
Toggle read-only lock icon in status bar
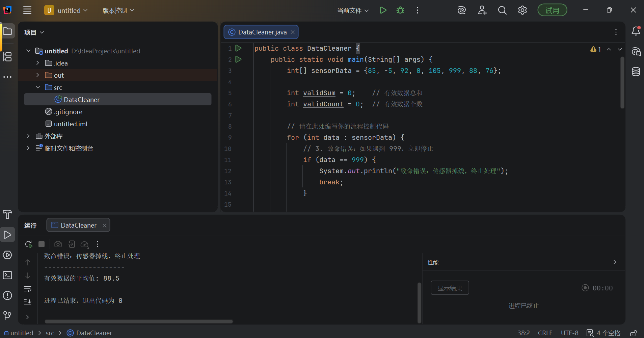point(634,333)
